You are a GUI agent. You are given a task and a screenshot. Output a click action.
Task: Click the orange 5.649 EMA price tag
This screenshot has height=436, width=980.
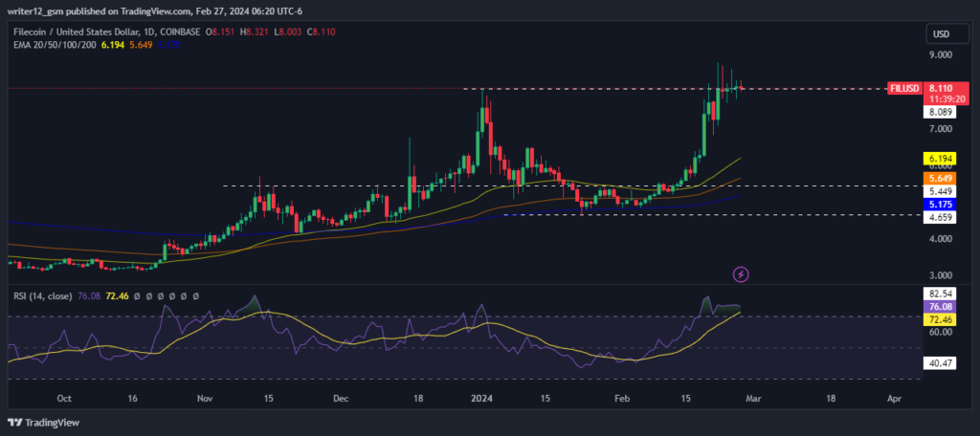[x=940, y=179]
